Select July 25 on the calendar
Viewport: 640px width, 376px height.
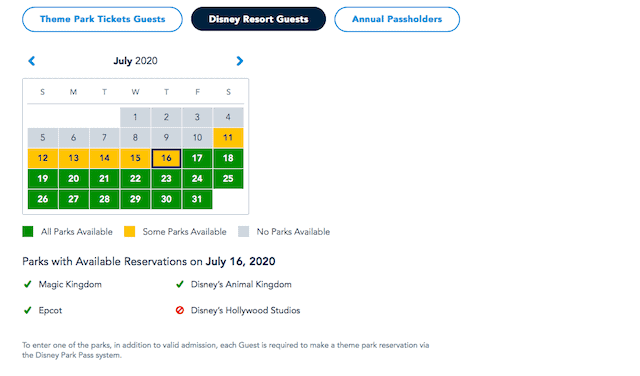pos(228,178)
